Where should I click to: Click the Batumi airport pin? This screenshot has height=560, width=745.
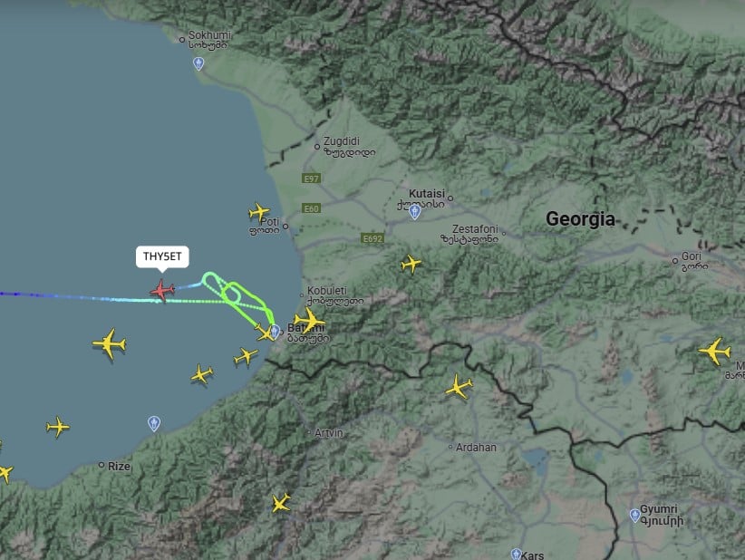[x=275, y=331]
